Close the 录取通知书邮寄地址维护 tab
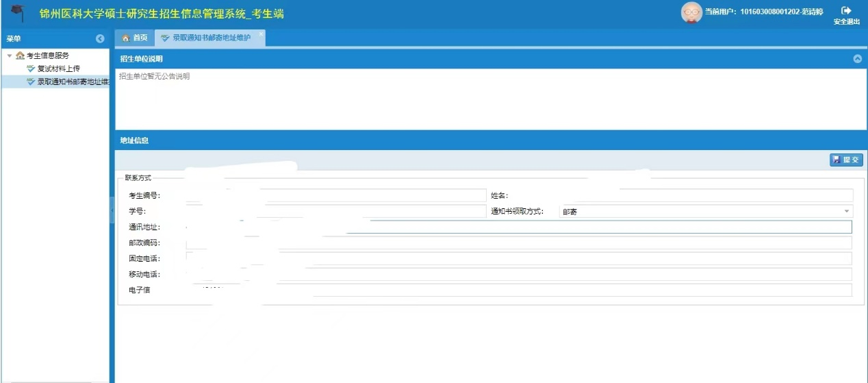This screenshot has width=868, height=383. coord(261,34)
